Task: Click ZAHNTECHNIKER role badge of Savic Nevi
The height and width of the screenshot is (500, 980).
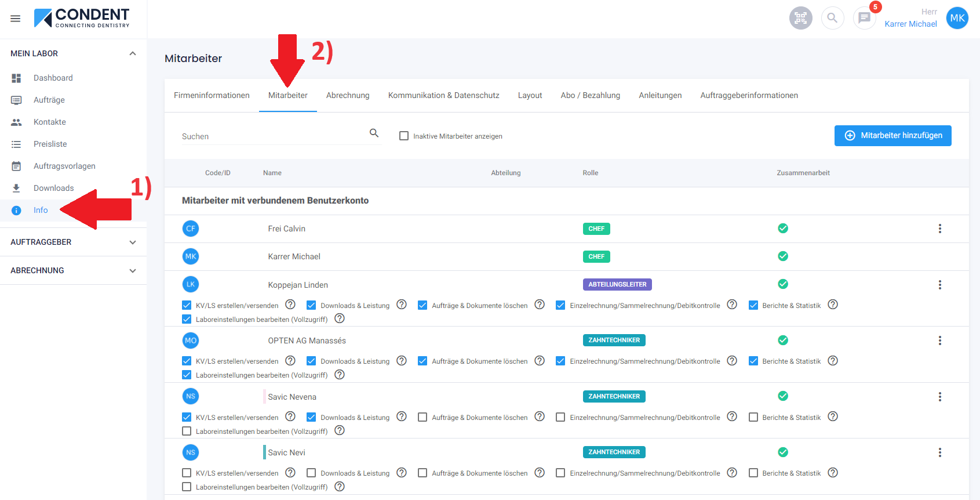Action: (614, 452)
